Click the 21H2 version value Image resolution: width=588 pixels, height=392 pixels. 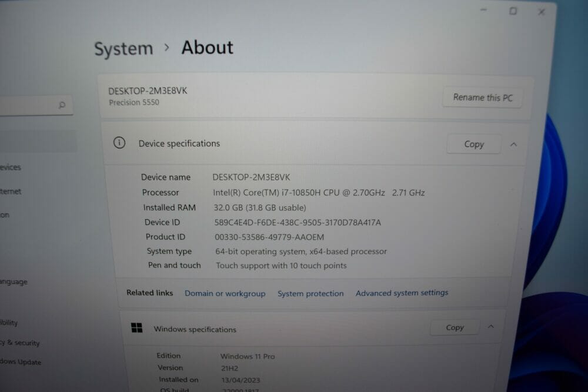coord(229,368)
